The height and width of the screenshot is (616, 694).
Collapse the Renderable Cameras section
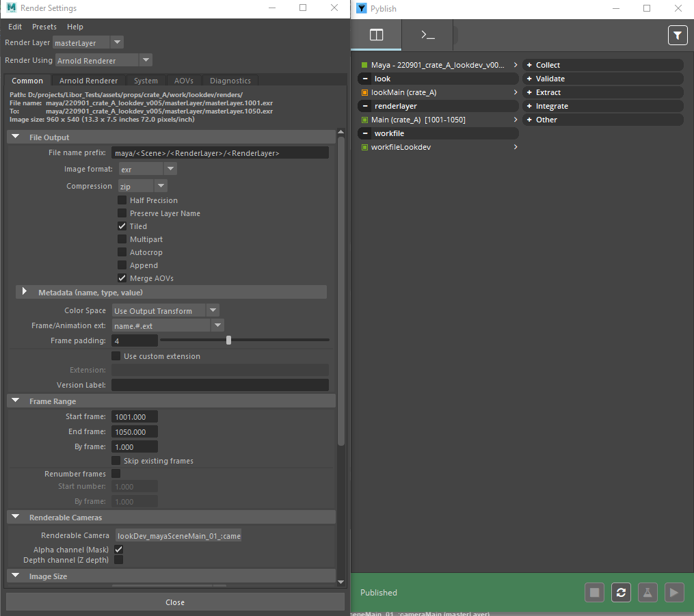[16, 517]
